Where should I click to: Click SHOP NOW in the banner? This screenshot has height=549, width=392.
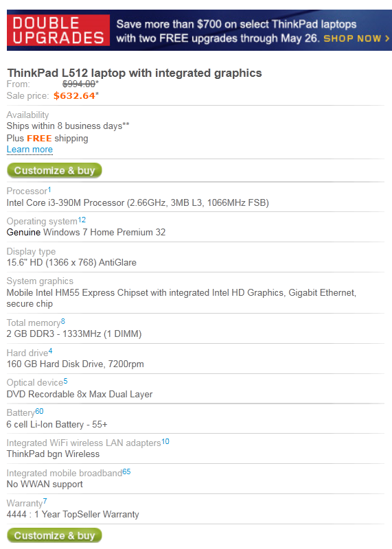tap(356, 38)
